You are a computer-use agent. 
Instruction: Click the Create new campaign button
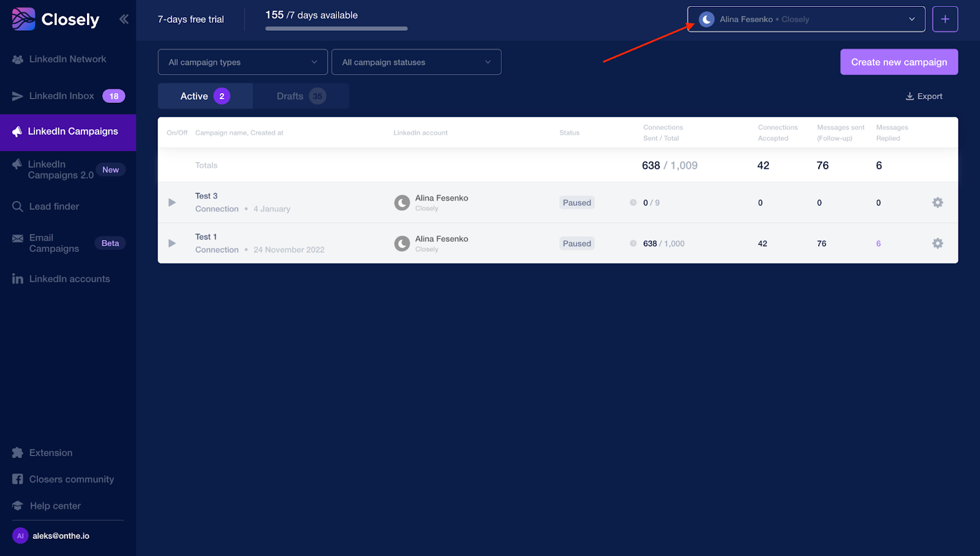coord(899,62)
